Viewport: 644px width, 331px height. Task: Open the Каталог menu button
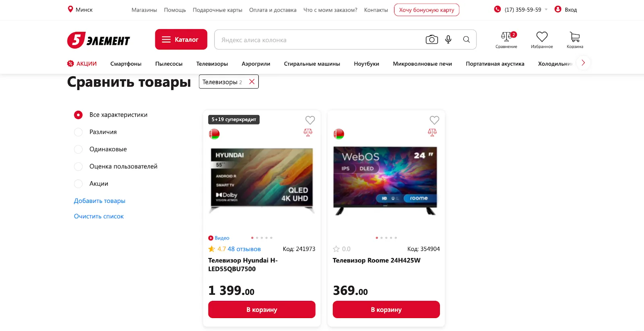click(181, 39)
